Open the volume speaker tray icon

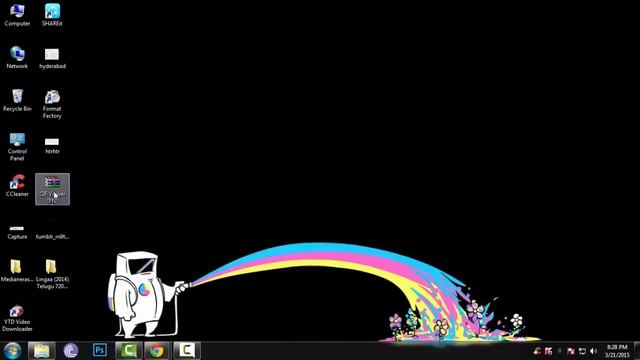594,351
